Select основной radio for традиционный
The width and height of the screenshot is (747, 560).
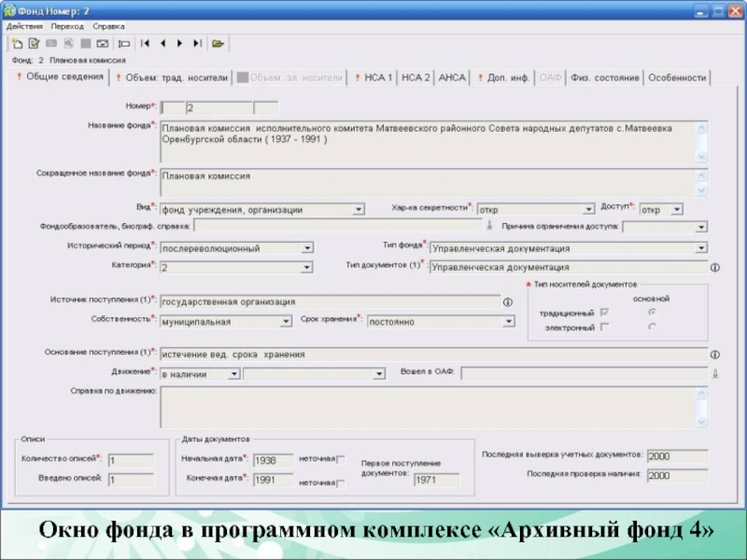tap(652, 313)
